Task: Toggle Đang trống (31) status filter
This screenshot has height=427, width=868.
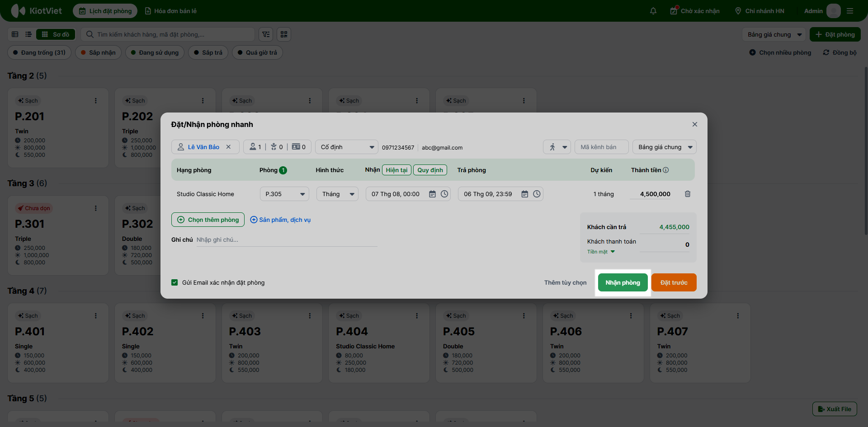Action: (39, 52)
